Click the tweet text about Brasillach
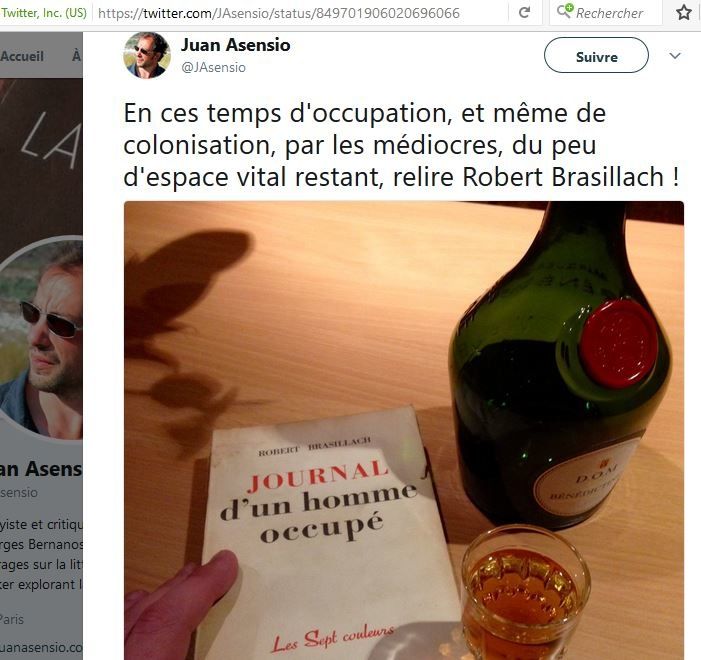 tap(401, 145)
